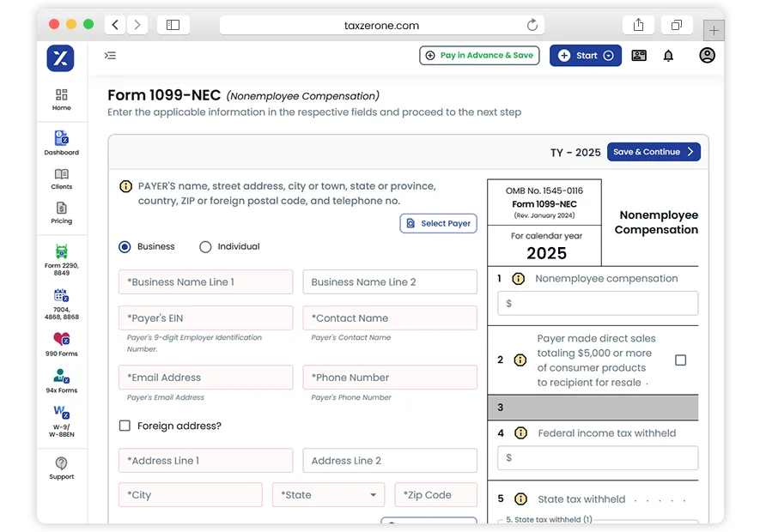Open the State dropdown

[330, 495]
